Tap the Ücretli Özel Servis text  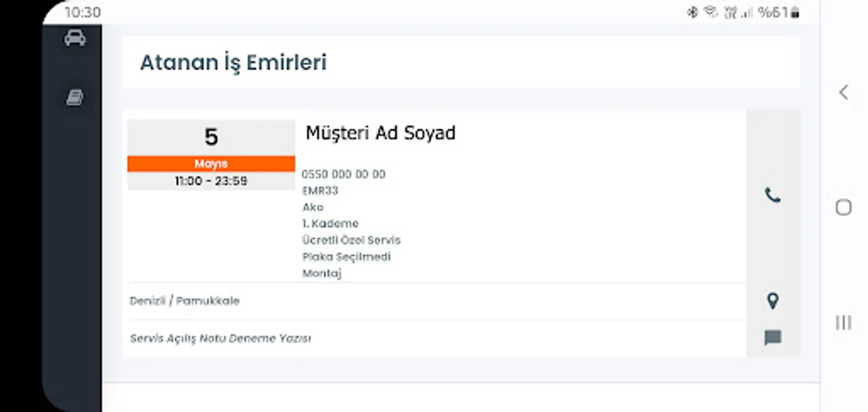coord(351,240)
